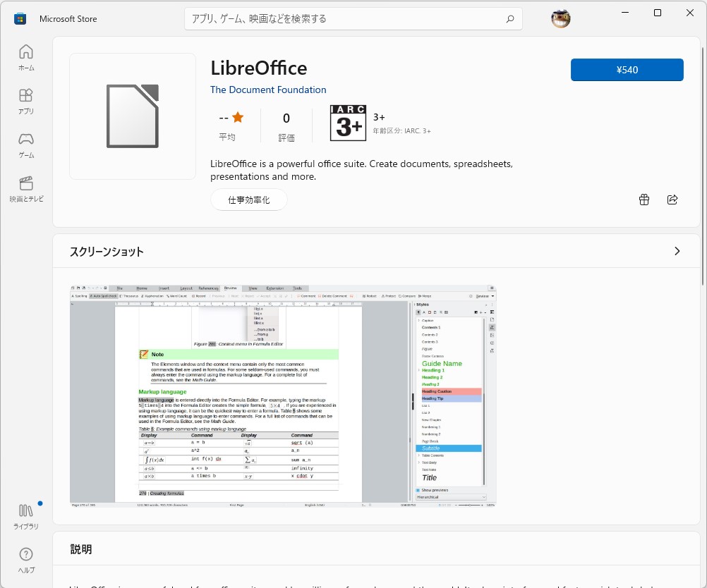Click the スクリーンショット heading
Viewport: 707px width, 588px height.
click(x=107, y=252)
